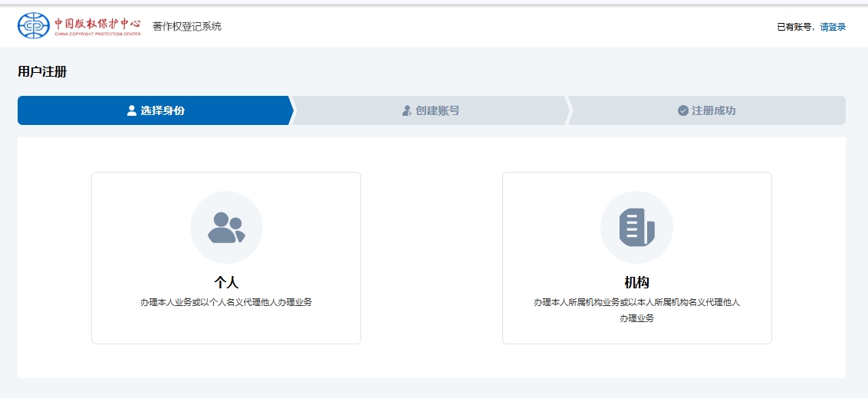868x398 pixels.
Task: Click the 著作权登记系统 header title
Action: click(x=187, y=27)
